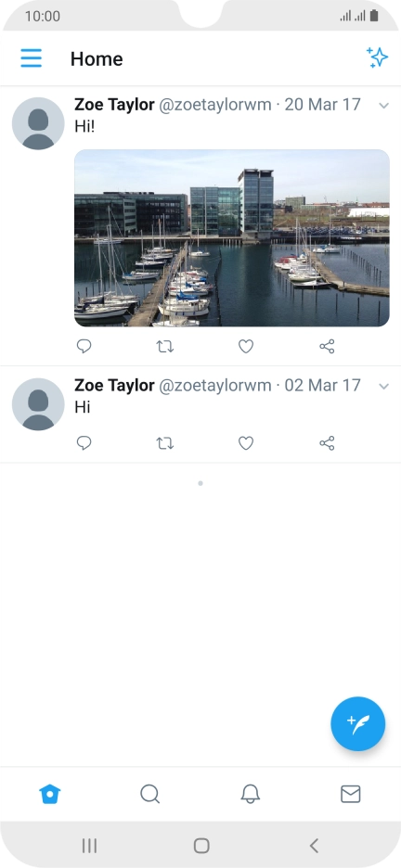The width and height of the screenshot is (401, 868).
Task: Open the Messages envelope tab
Action: coord(351,795)
